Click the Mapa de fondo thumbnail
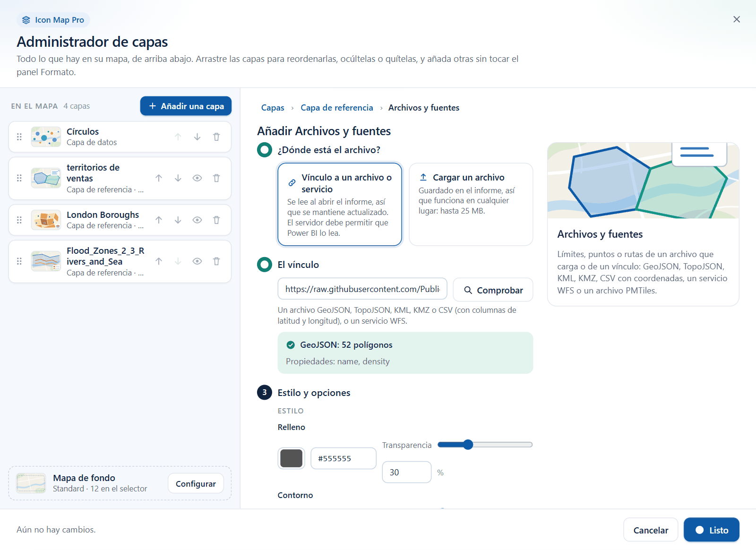Image resolution: width=756 pixels, height=550 pixels. point(31,483)
